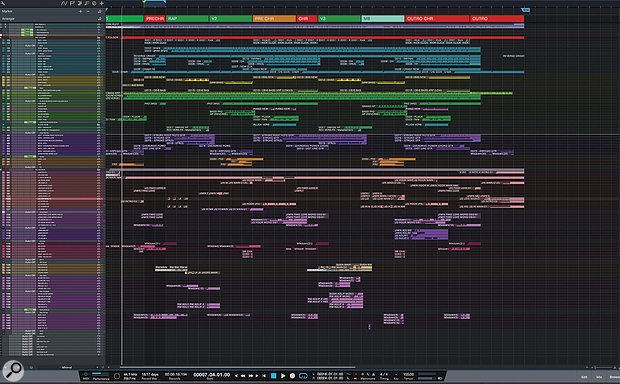Select the Arranger track label
The height and width of the screenshot is (384, 620).
click(8, 19)
